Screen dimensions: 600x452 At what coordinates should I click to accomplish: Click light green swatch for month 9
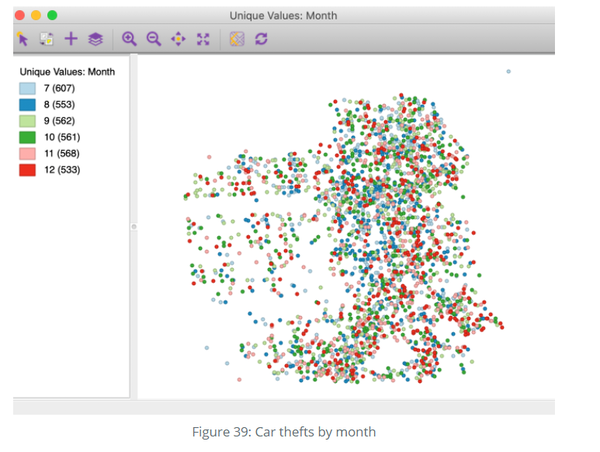pyautogui.click(x=27, y=121)
